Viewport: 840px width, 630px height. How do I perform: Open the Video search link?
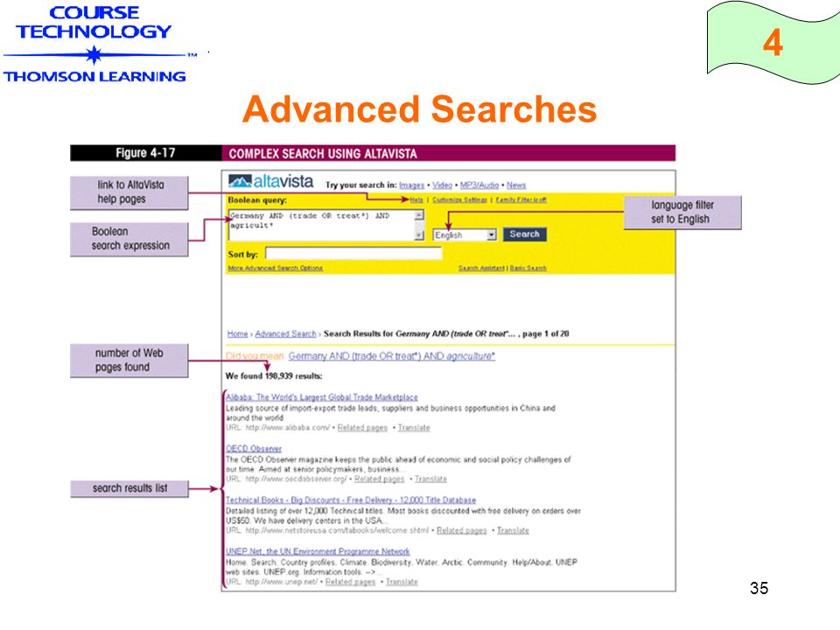pyautogui.click(x=442, y=185)
